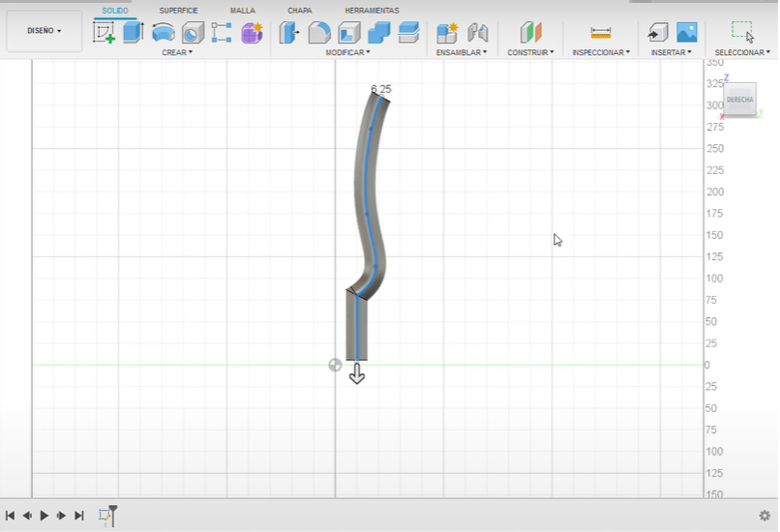Image resolution: width=780 pixels, height=532 pixels.
Task: Jump to timeline beginning
Action: tap(10, 516)
